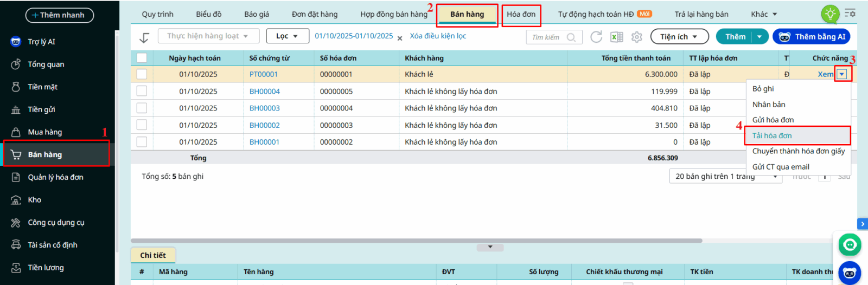Select the checkbox for BH00003 row
The image size is (868, 285).
point(142,108)
